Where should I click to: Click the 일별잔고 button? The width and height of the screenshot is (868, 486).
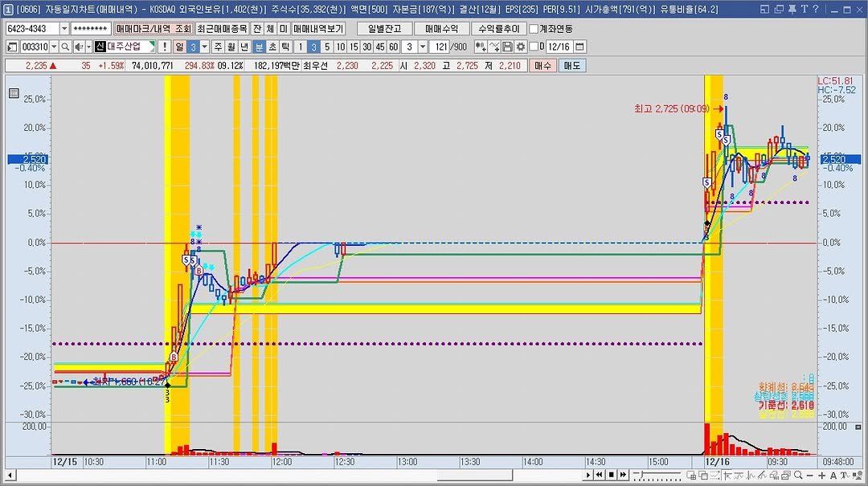pyautogui.click(x=383, y=28)
